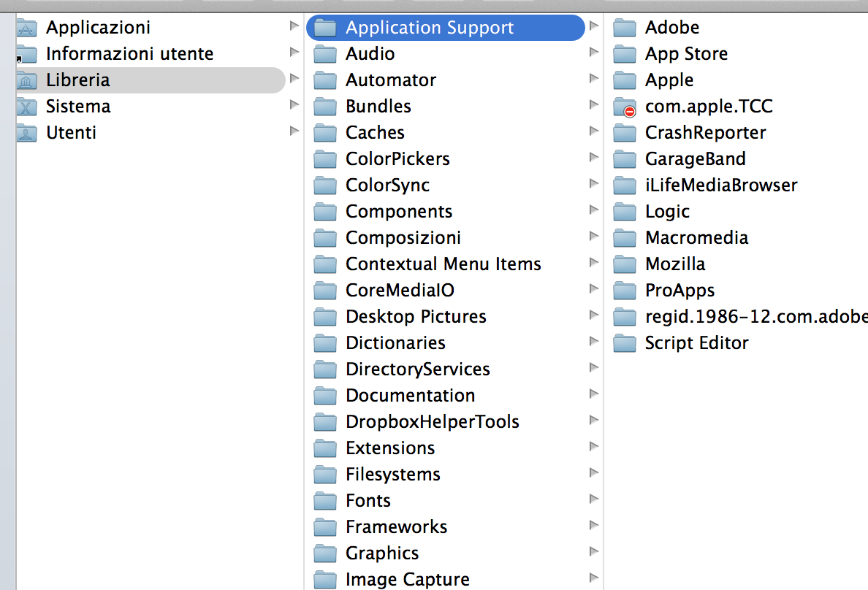
Task: Open the Mozilla folder
Action: (x=675, y=264)
